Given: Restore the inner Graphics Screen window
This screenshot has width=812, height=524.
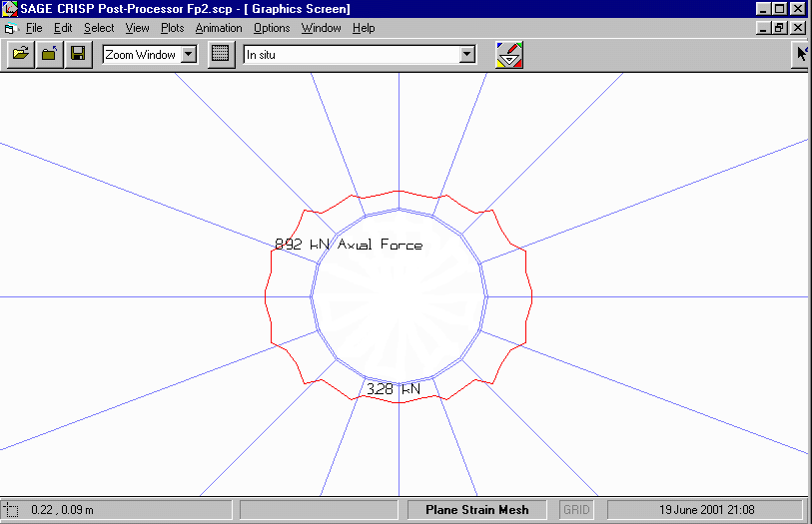Looking at the screenshot, I should click(x=779, y=28).
